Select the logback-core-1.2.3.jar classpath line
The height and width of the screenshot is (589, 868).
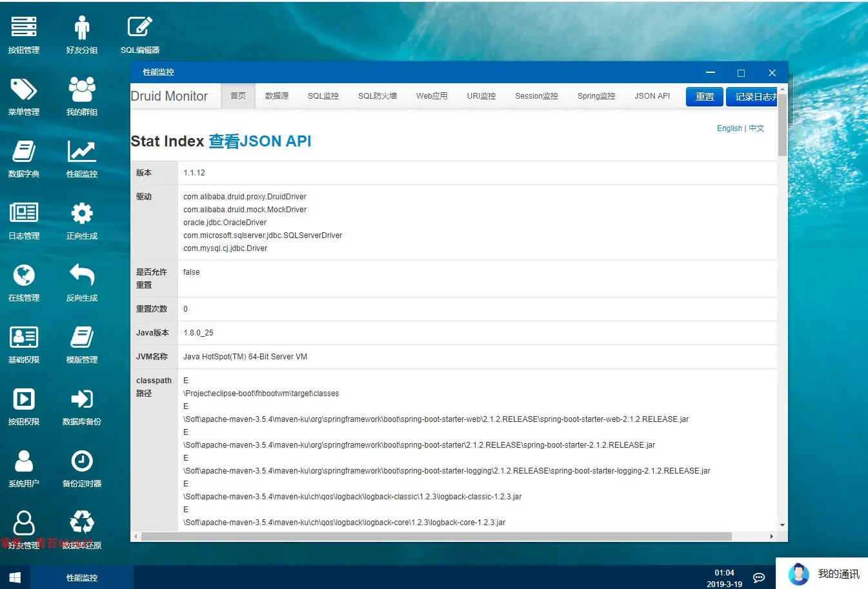(344, 523)
